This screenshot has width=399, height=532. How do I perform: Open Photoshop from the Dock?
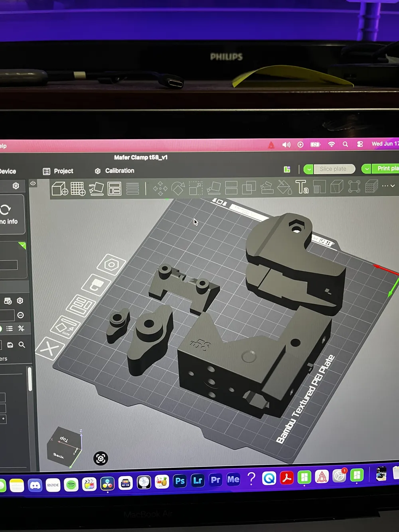[x=180, y=481]
